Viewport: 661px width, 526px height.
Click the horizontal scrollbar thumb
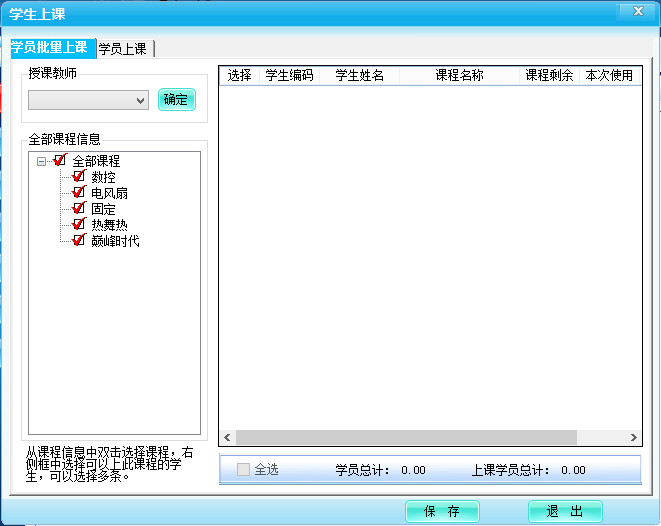(x=406, y=437)
